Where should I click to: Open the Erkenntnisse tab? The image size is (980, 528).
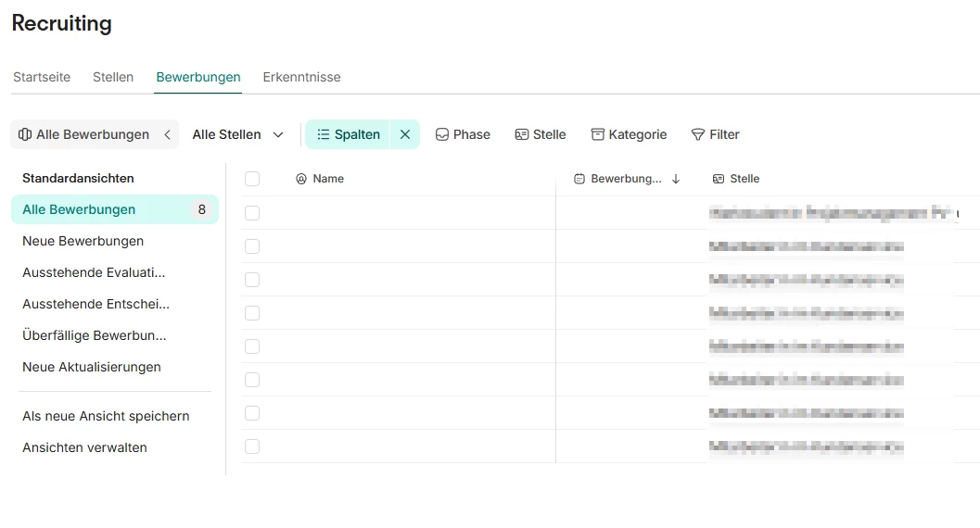[301, 77]
